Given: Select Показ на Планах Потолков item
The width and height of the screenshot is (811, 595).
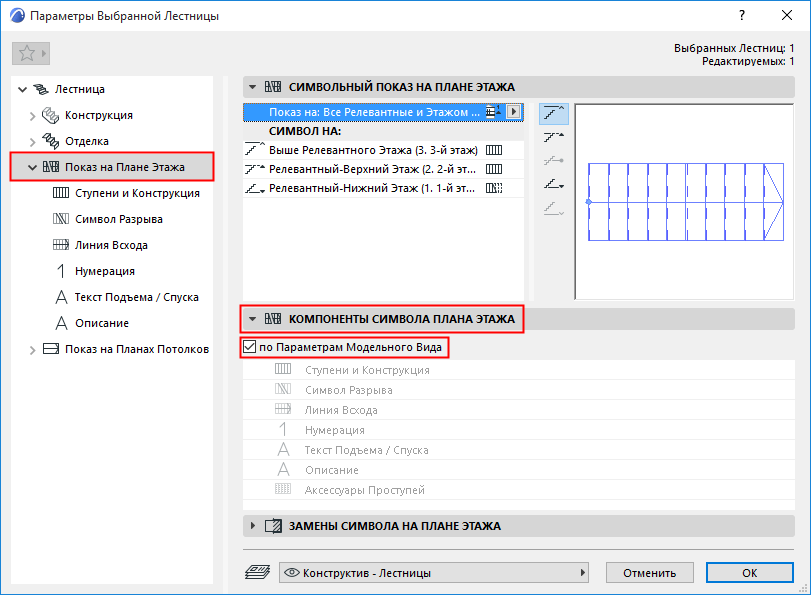Looking at the screenshot, I should coord(137,349).
